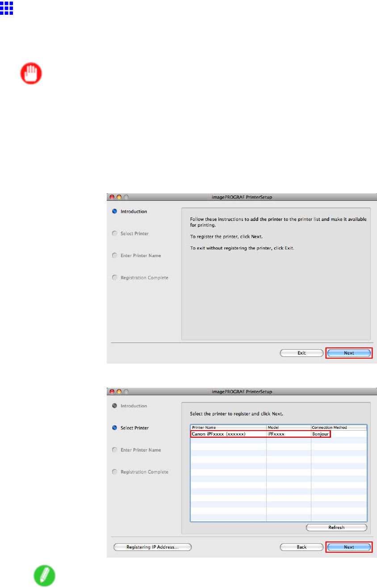Click the Bonjour connection method cell
Image resolution: width=377 pixels, height=588 pixels.
321,434
